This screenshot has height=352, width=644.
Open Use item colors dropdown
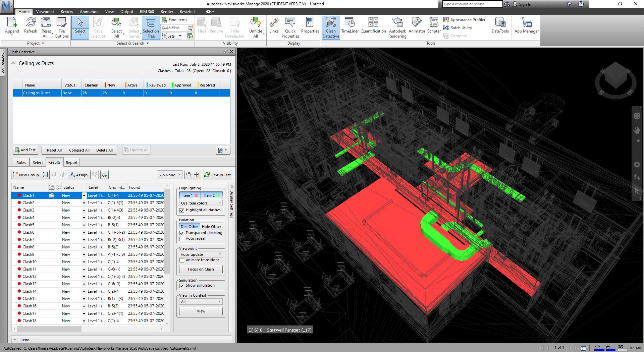pos(201,203)
